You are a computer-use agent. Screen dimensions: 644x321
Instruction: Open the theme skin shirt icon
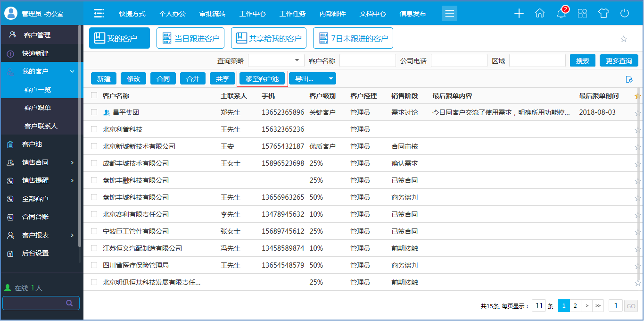click(603, 14)
